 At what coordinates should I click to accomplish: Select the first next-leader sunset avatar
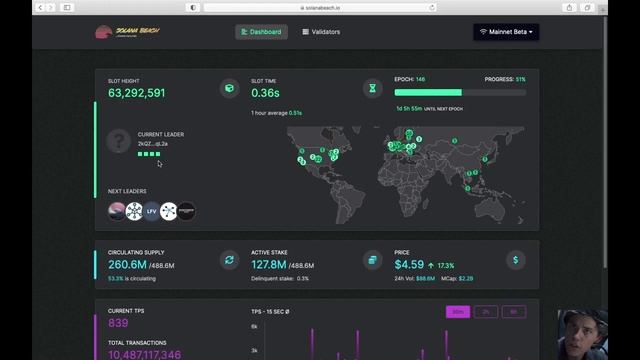[116, 211]
